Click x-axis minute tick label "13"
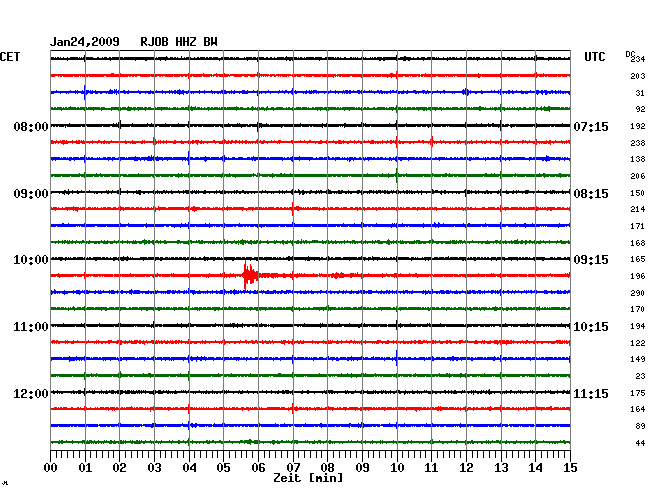The height and width of the screenshot is (494, 650). point(501,468)
